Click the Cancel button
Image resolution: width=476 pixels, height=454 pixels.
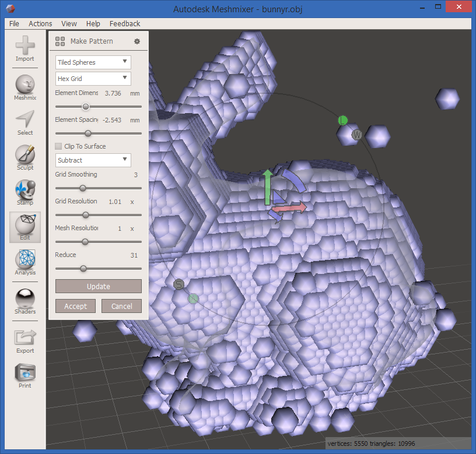coord(121,306)
